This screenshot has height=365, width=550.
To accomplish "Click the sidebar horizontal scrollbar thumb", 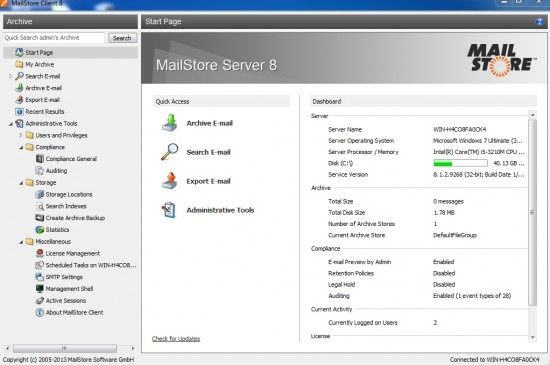I will [x=65, y=348].
